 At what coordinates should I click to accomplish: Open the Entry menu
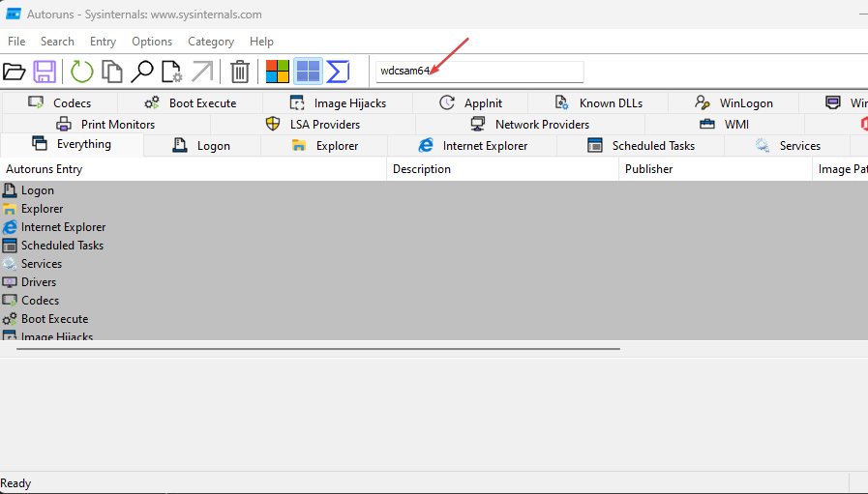[x=103, y=42]
